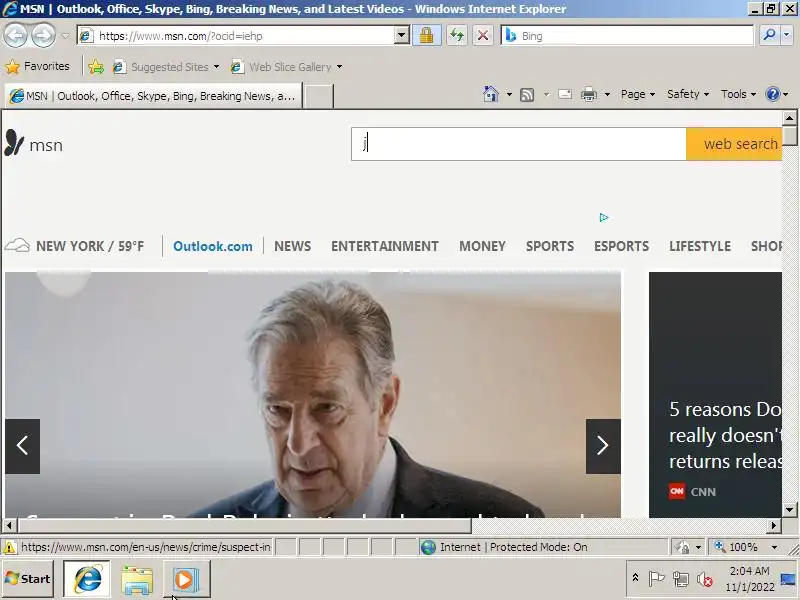This screenshot has height=600, width=800.
Task: Show previous slide with left arrow
Action: (x=22, y=446)
